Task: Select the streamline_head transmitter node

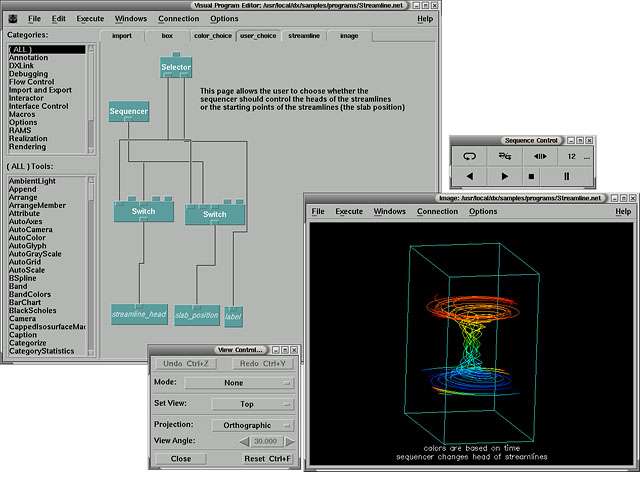Action: coord(139,315)
